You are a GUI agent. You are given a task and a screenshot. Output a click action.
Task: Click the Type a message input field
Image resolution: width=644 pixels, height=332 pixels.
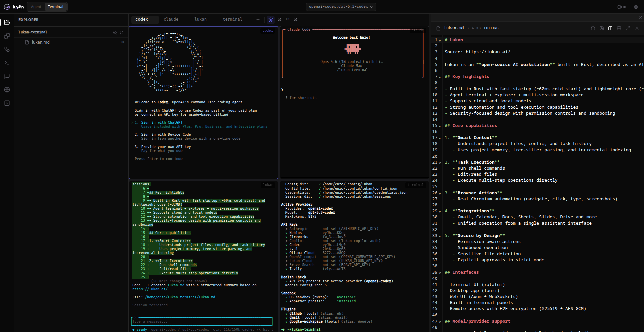[202, 322]
